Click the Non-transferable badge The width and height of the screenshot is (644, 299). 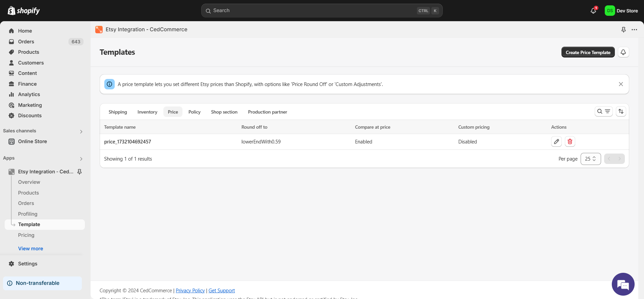42,283
